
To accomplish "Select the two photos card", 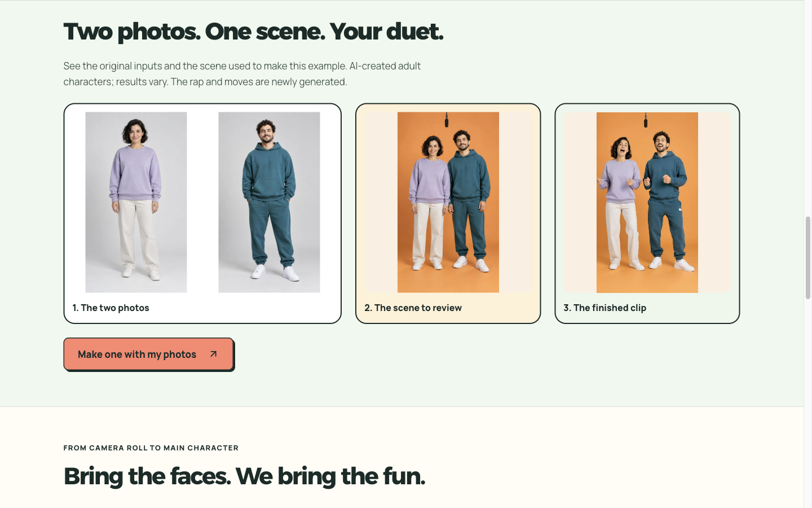I will click(202, 213).
